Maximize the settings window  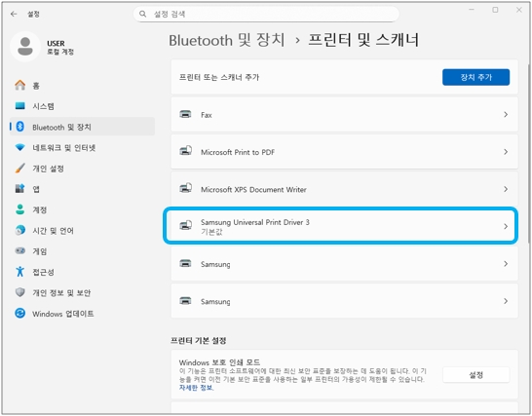(495, 10)
